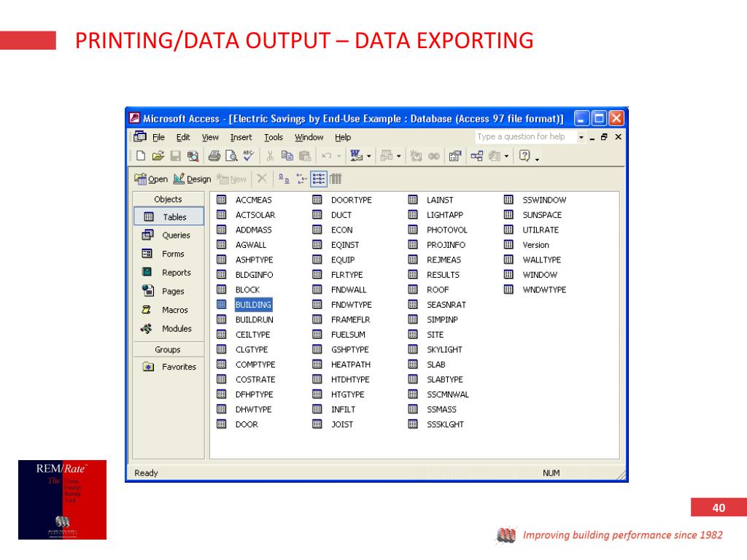The image size is (747, 560).
Task: Open the Analyze dropdown arrow
Action: [399, 156]
